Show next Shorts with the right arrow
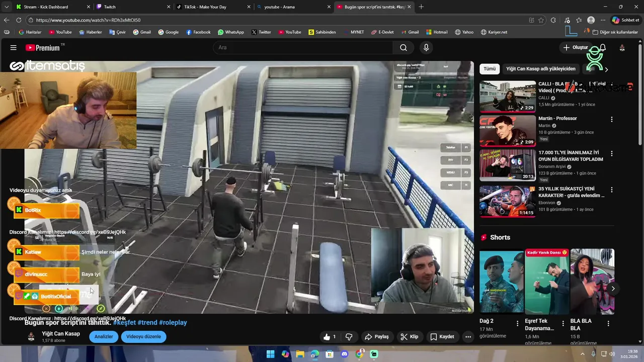The image size is (644, 362). point(613,289)
